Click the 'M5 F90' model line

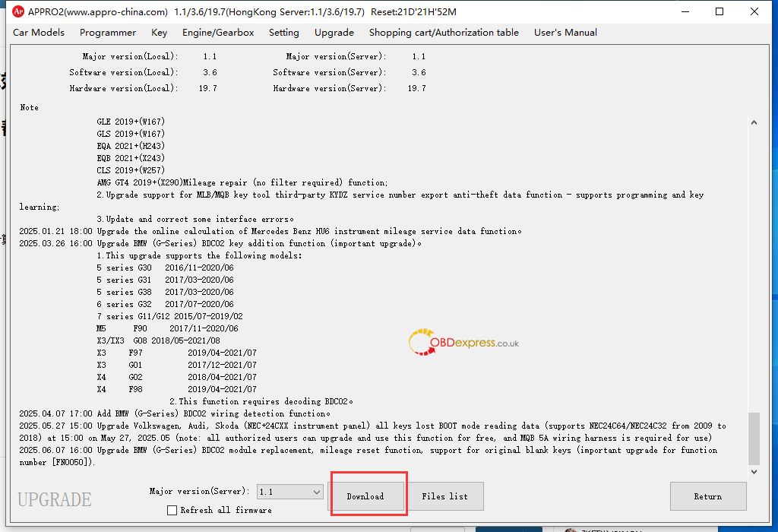coord(168,328)
